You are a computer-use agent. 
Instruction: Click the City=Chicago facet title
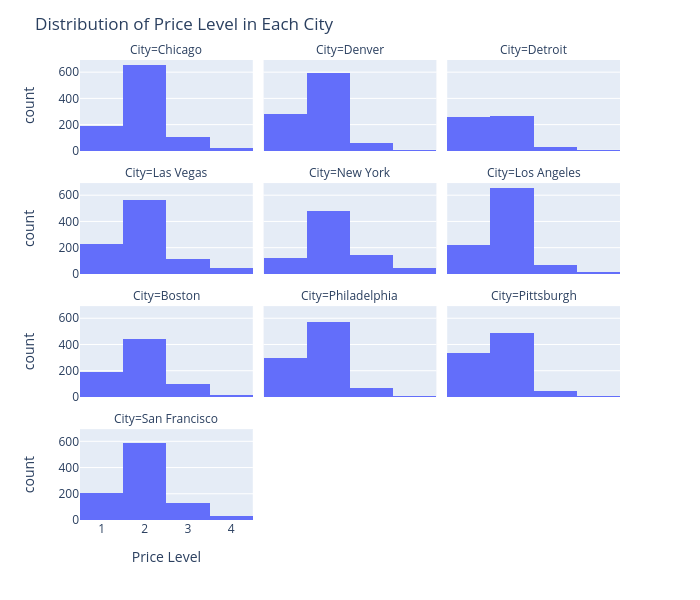pyautogui.click(x=166, y=50)
